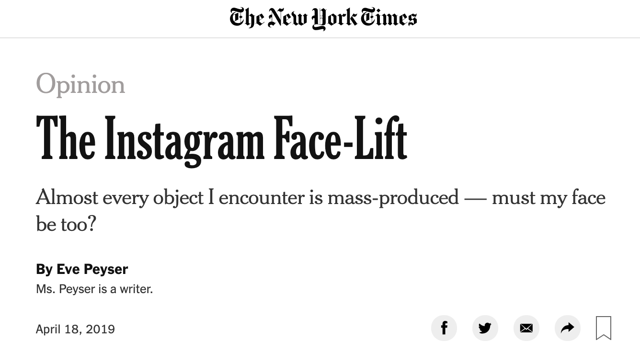Click the words be too? in summary
640x364 pixels.
[66, 224]
